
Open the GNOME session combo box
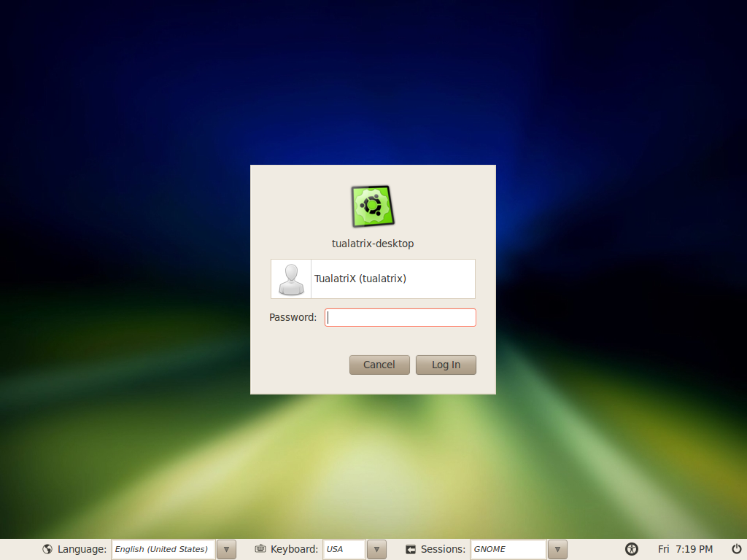pyautogui.click(x=508, y=550)
